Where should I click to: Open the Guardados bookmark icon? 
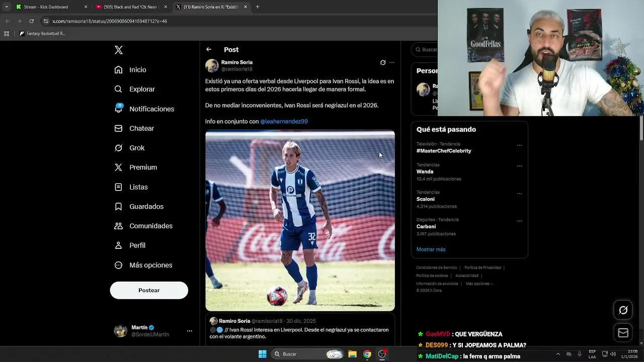coord(118,207)
